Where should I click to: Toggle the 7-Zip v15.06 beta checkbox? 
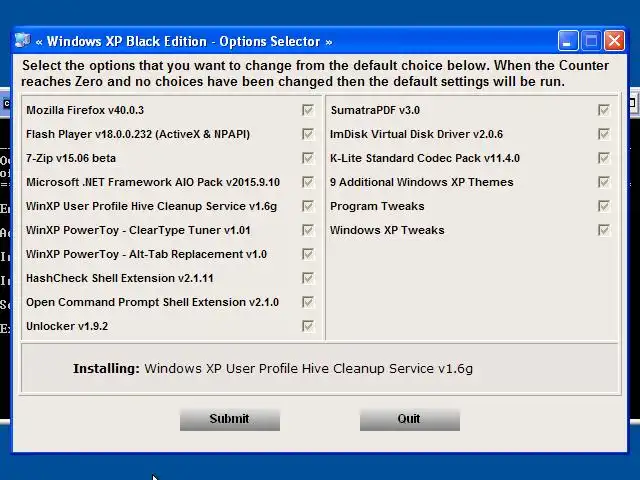click(x=308, y=158)
